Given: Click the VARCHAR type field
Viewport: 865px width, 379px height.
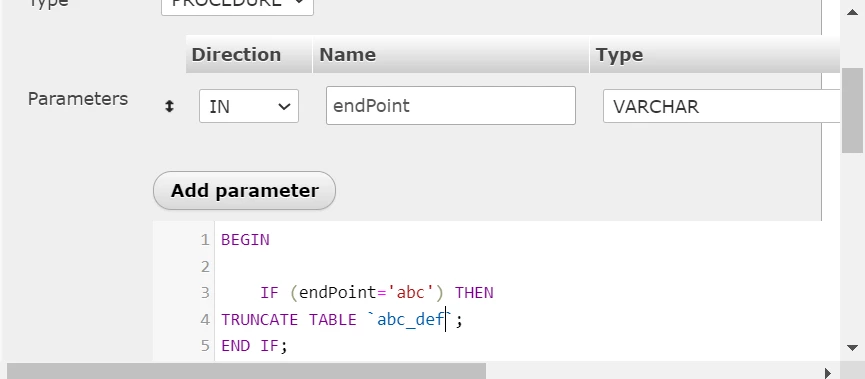Looking at the screenshot, I should coord(722,106).
